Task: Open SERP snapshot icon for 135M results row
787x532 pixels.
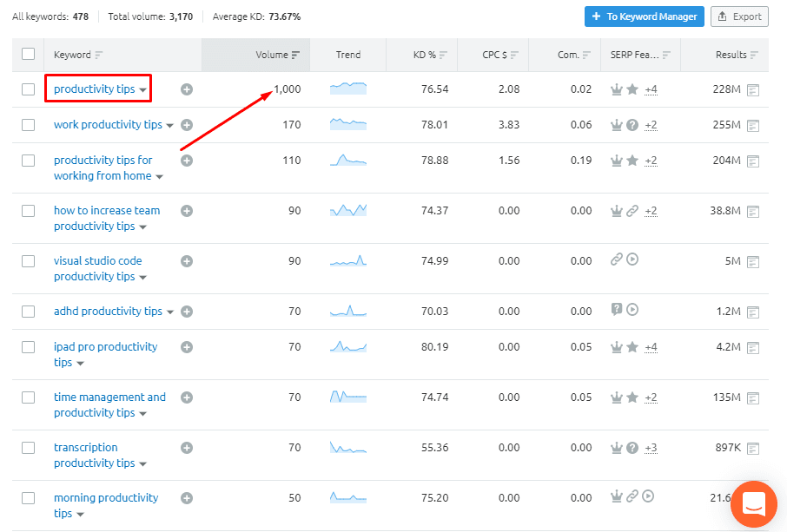Action: click(753, 398)
